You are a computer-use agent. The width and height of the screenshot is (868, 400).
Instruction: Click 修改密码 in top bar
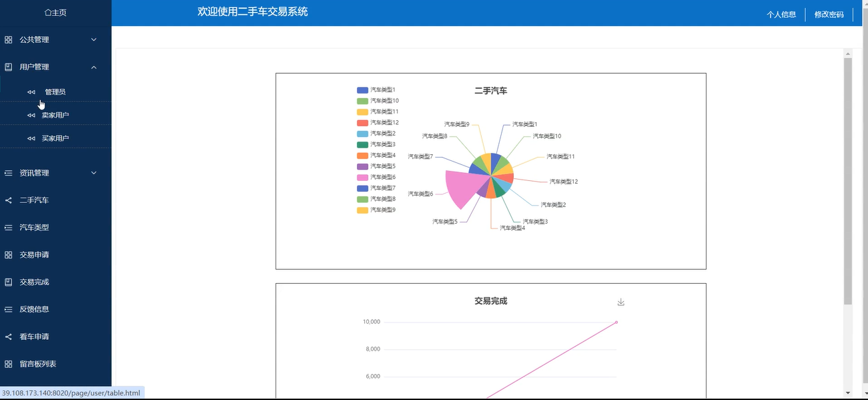tap(829, 15)
